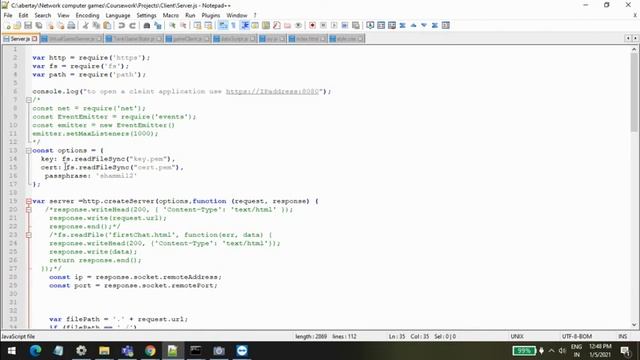Toggle INS insert mode in the status bar
The image size is (640, 360).
[x=622, y=336]
